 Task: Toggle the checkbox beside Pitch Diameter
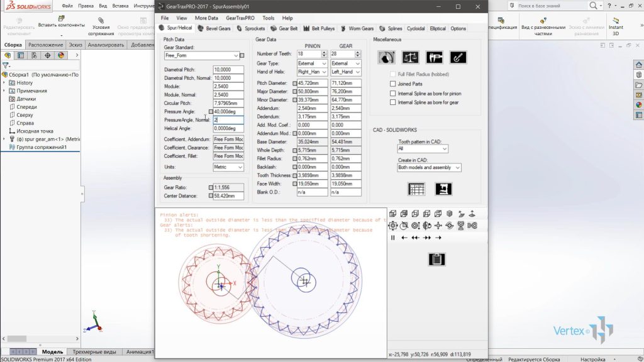click(294, 84)
